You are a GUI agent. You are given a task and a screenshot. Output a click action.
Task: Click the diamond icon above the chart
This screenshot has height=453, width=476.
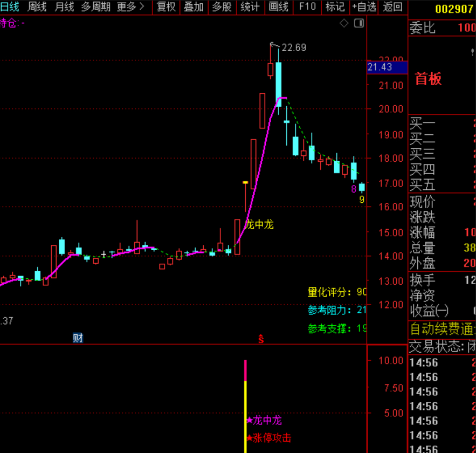click(x=344, y=23)
